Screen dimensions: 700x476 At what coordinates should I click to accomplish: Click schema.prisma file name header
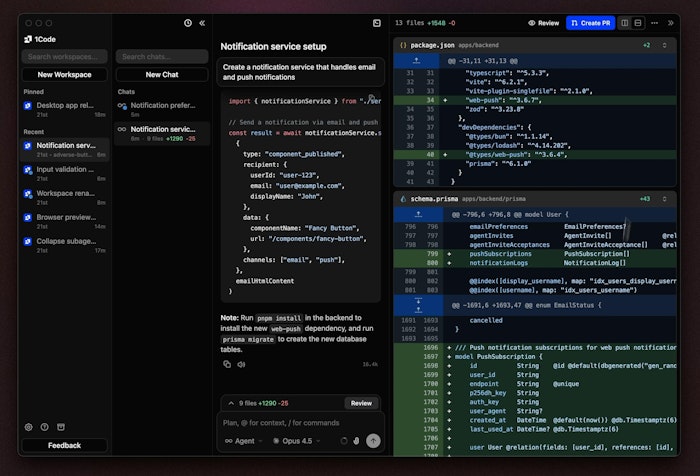tap(434, 199)
